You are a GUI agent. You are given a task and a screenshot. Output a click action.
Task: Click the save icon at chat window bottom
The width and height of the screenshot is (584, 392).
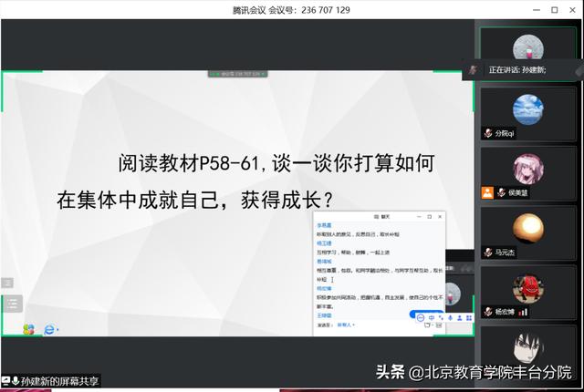[x=439, y=325]
